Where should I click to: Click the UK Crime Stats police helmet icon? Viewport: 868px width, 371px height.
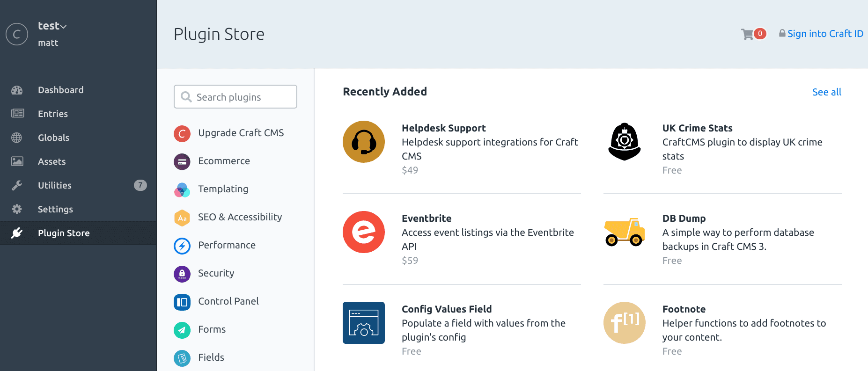click(625, 142)
